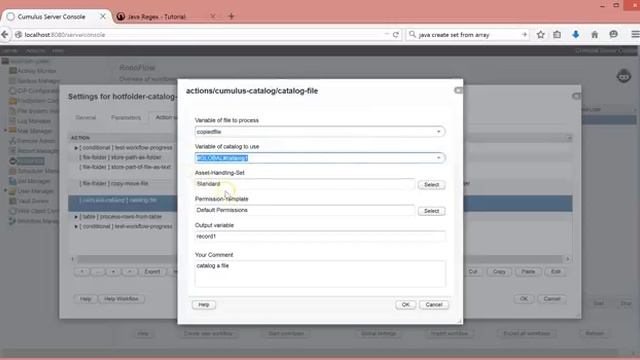Click the Log Manager sidebar icon
This screenshot has width=640, height=360.
pyautogui.click(x=13, y=121)
